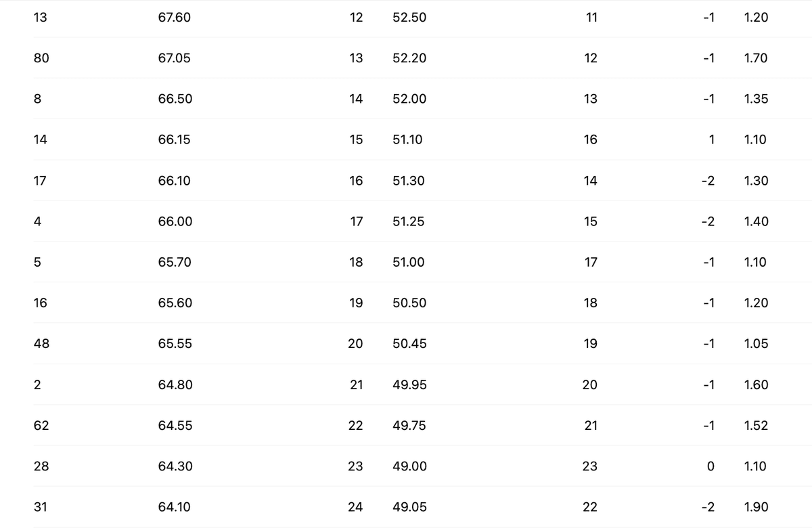The width and height of the screenshot is (812, 528).
Task: Click the 67.60 value cell
Action: (174, 18)
